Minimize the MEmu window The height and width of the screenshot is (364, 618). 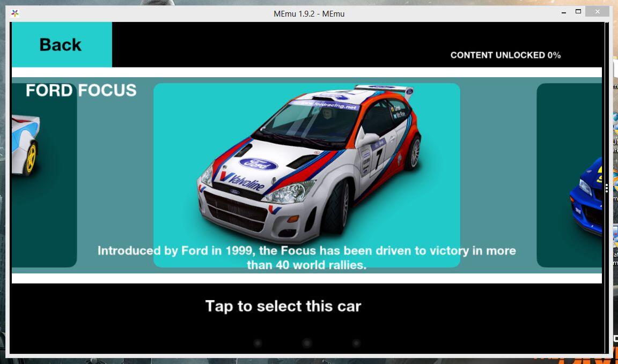coord(564,12)
